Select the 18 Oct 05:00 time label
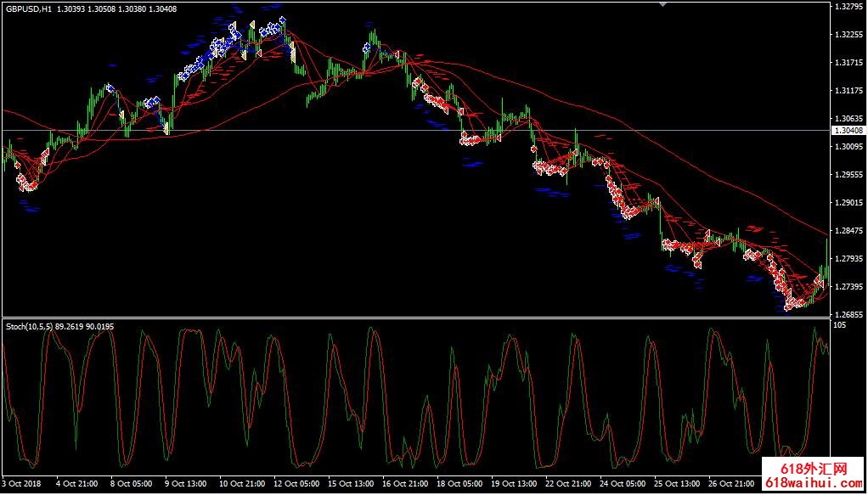The height and width of the screenshot is (495, 868). 459,484
